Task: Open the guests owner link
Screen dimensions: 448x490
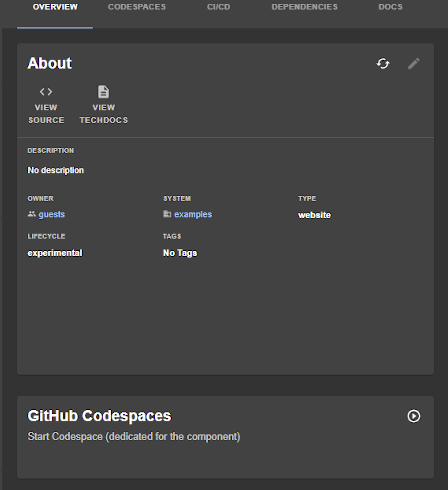Action: pos(52,214)
